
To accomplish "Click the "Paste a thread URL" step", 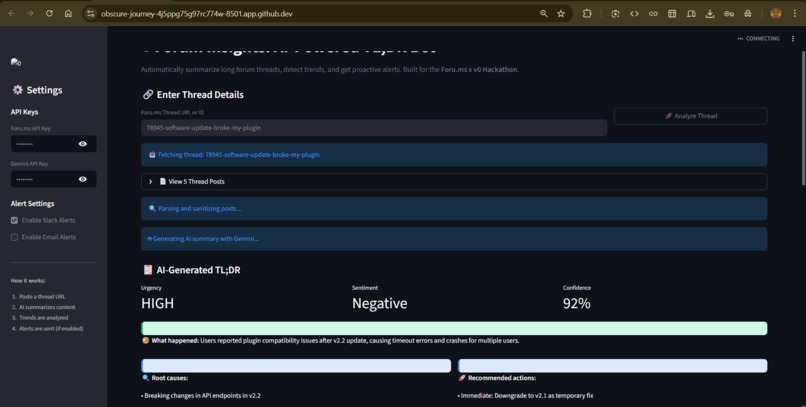I will [x=42, y=297].
